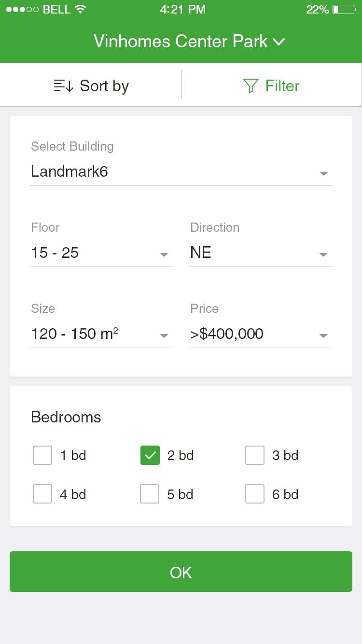Click the sort list icon

click(x=63, y=86)
